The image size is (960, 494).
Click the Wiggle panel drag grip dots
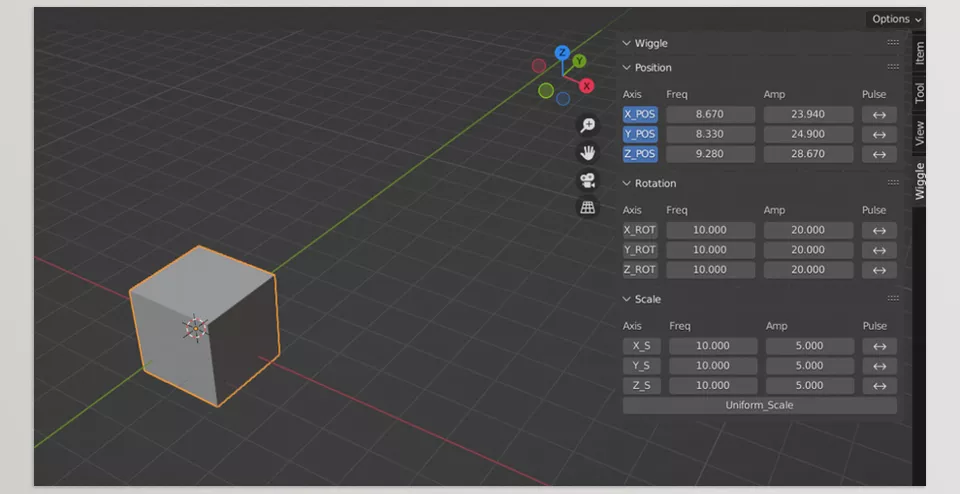893,42
